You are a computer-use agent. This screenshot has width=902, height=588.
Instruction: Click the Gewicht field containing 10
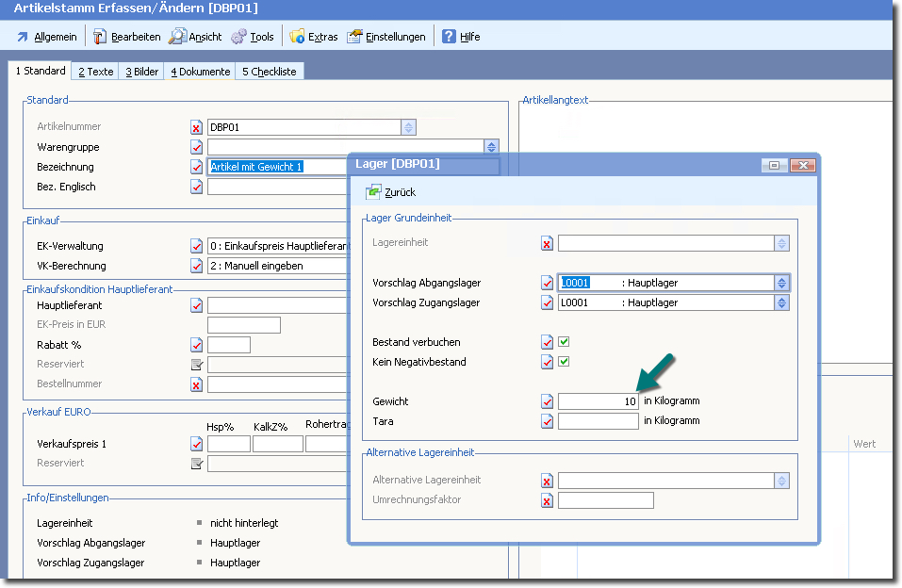(598, 401)
